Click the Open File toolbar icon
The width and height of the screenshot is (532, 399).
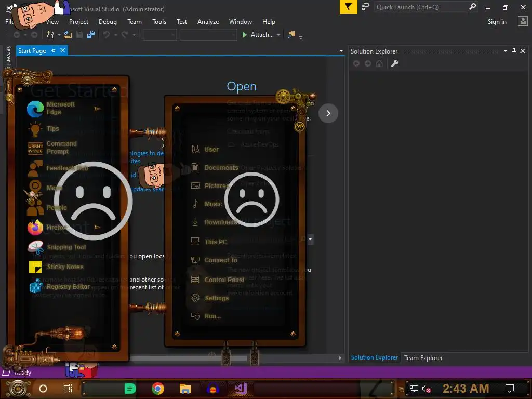68,35
